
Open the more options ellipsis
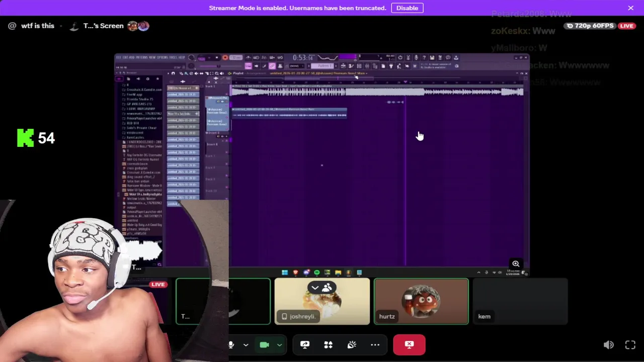click(x=375, y=345)
